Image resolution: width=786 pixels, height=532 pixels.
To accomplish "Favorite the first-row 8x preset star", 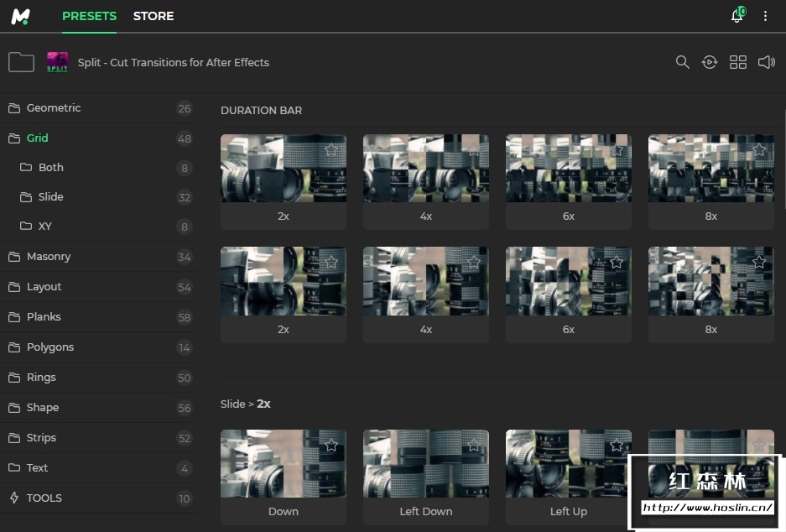I will [x=759, y=149].
